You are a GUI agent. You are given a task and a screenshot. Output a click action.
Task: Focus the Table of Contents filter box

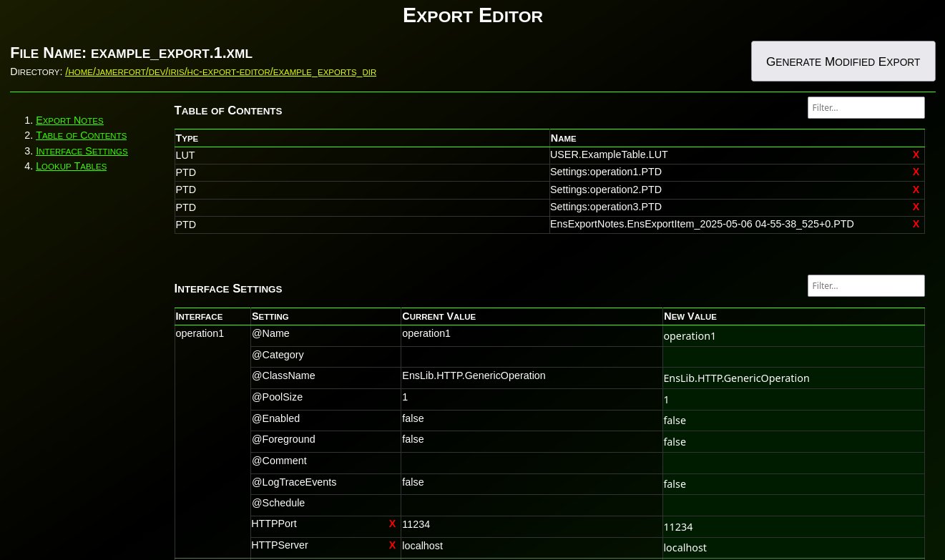tap(866, 107)
